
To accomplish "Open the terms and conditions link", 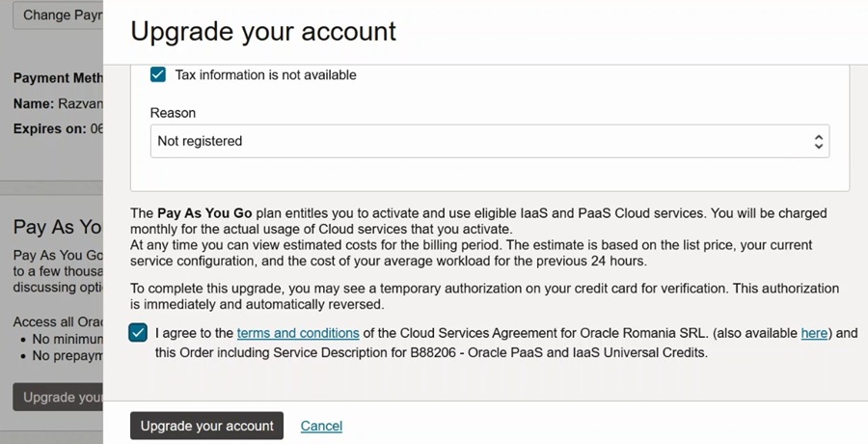I will click(298, 333).
